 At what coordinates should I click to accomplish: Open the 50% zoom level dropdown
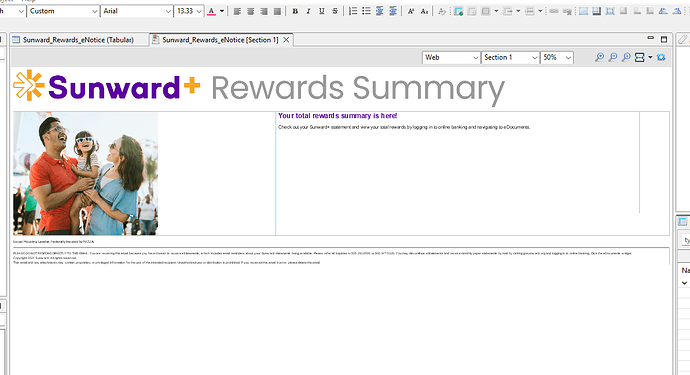tap(557, 58)
